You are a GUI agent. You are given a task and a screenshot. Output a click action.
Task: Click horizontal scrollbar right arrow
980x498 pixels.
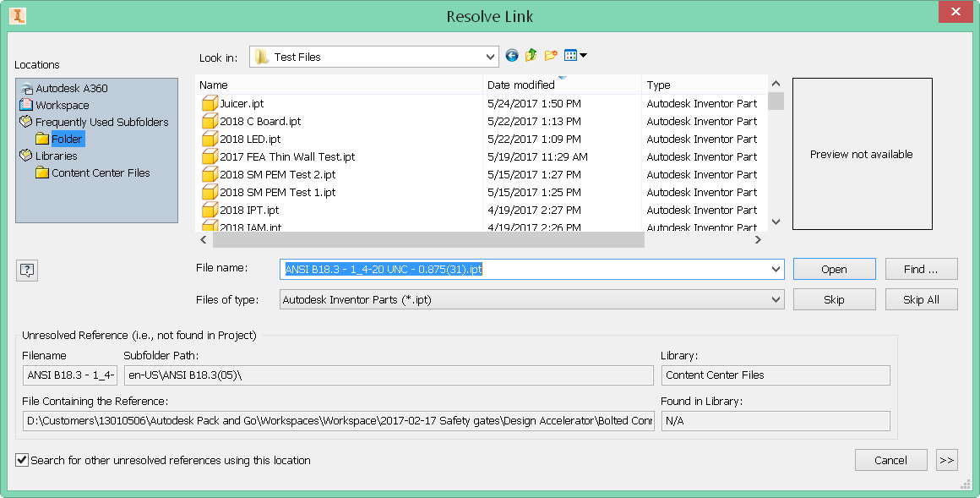[758, 239]
